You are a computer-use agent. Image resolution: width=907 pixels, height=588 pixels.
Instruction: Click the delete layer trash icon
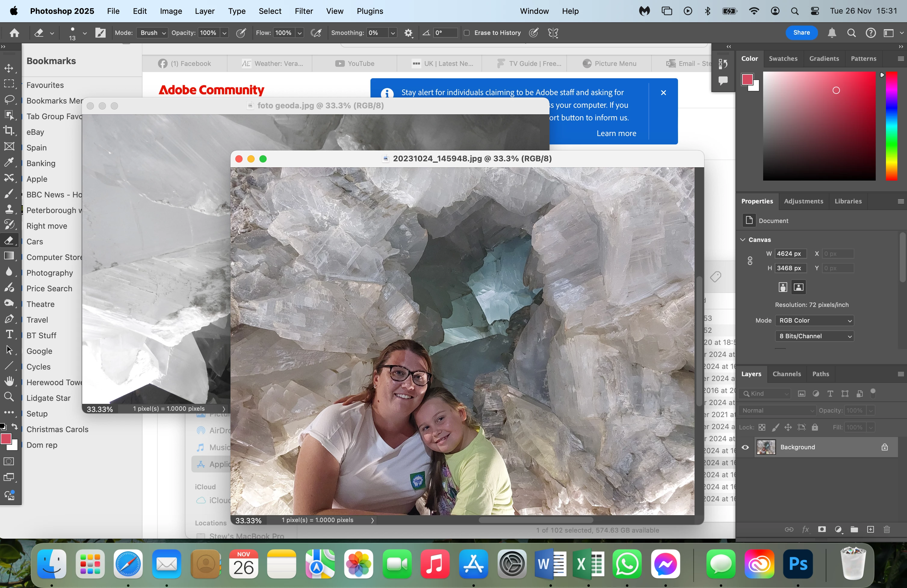[887, 529]
